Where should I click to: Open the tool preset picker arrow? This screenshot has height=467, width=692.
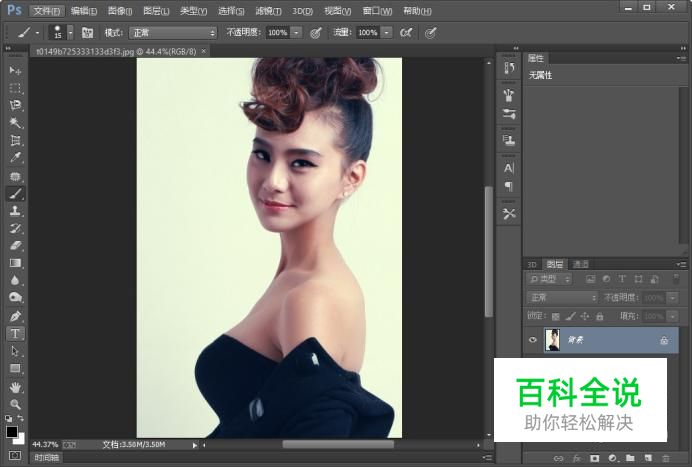point(38,33)
